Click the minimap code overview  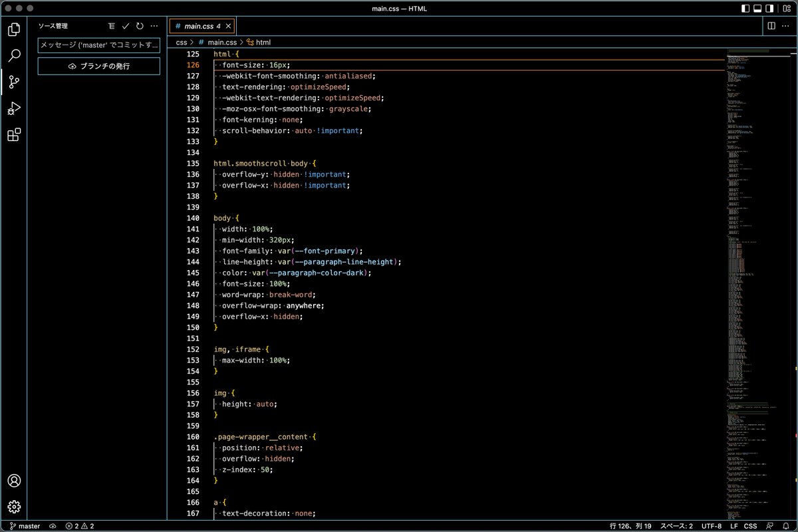coord(758,283)
